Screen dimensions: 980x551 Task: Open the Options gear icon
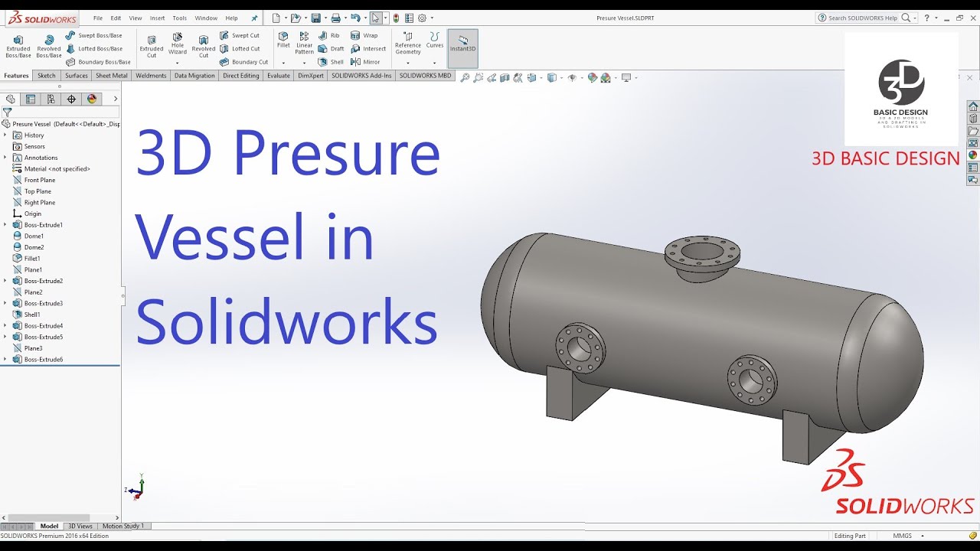[422, 18]
